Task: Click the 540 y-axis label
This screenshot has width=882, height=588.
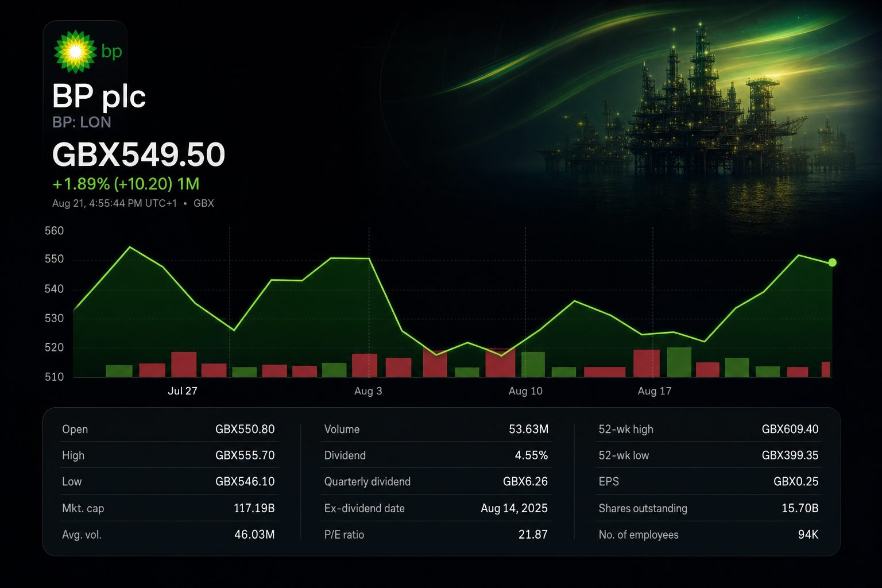Action: [x=54, y=289]
